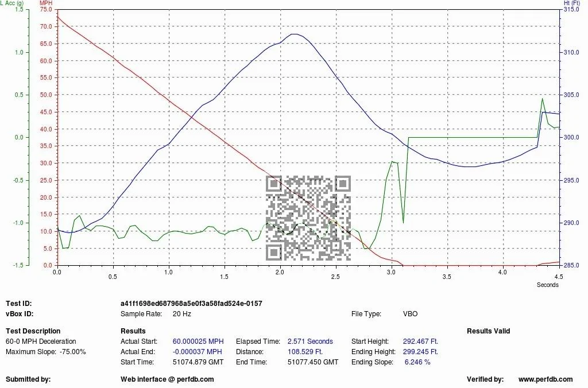Click the 'Submitted by:' label
588x388 pixels.
[28, 379]
